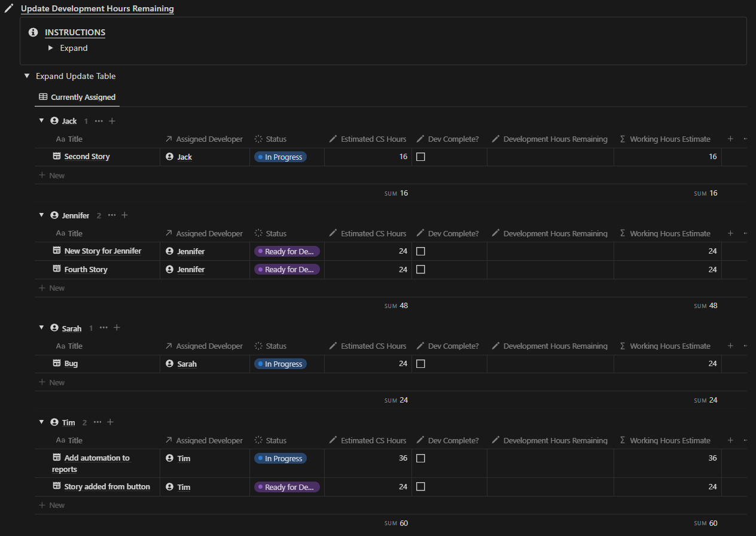Click page icon of Story added from button

coord(57,486)
